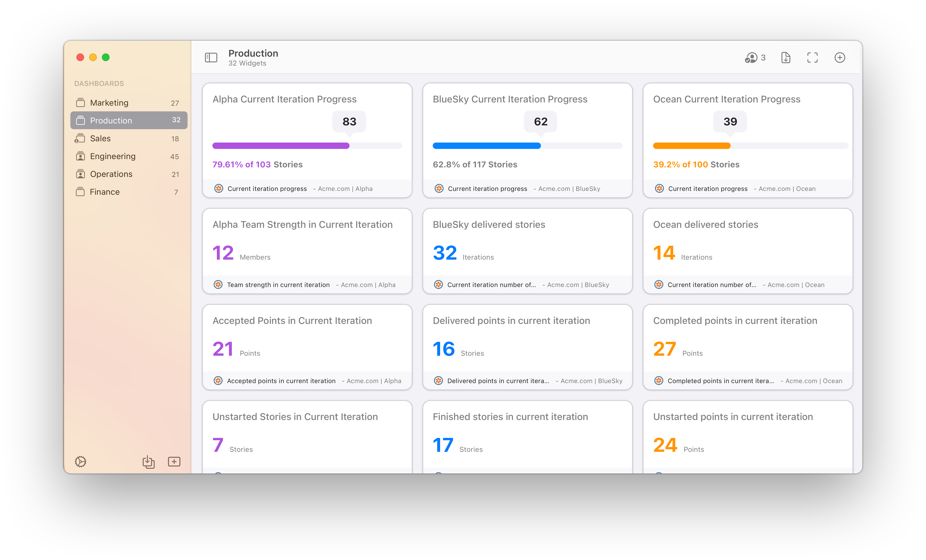Image resolution: width=926 pixels, height=560 pixels.
Task: Enter fullscreen mode via the toolbar icon
Action: click(x=812, y=57)
